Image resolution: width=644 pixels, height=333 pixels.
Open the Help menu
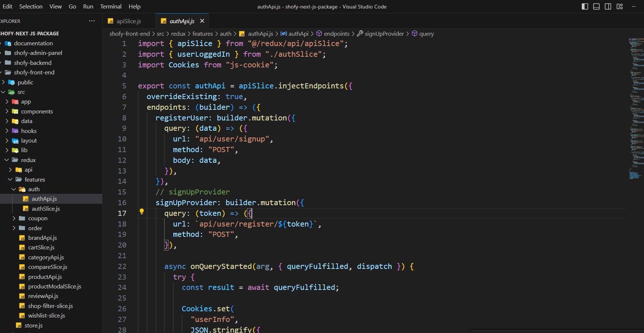coord(135,6)
